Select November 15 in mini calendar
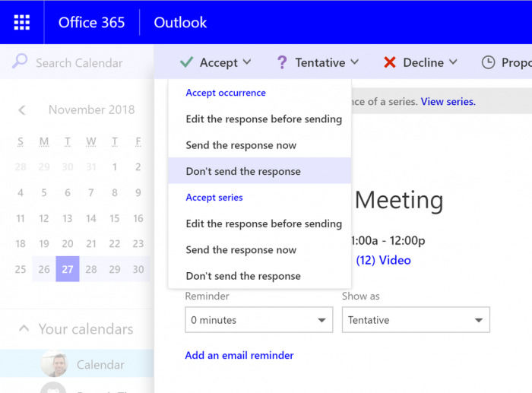The height and width of the screenshot is (393, 532). click(115, 218)
